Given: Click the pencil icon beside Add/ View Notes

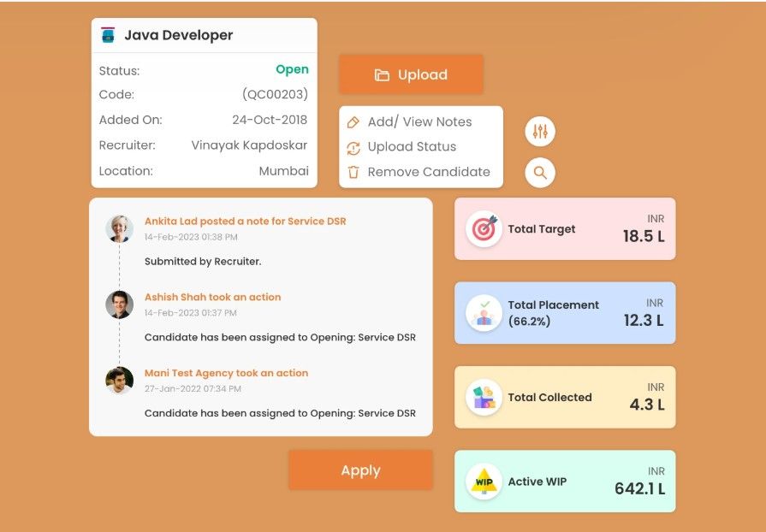Looking at the screenshot, I should (353, 122).
